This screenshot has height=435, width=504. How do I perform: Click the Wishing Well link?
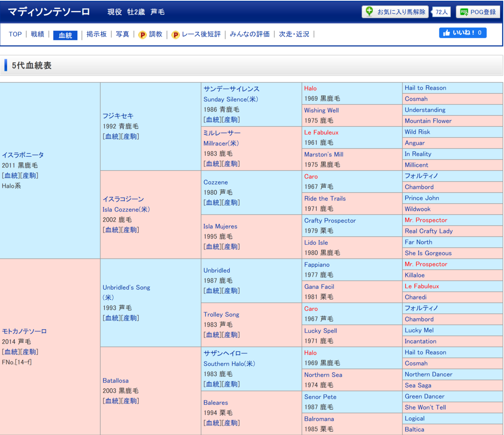click(x=321, y=110)
